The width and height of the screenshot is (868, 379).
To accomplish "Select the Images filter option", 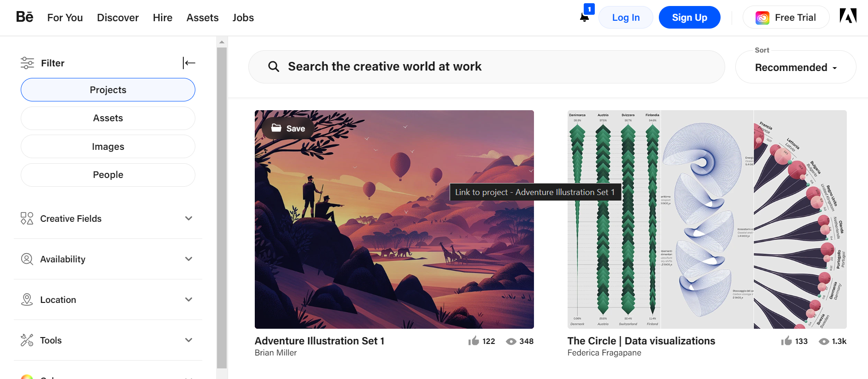I will pos(108,147).
